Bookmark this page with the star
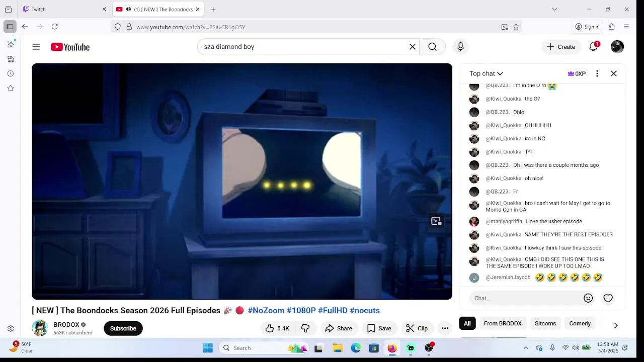This screenshot has height=362, width=644. 516,27
